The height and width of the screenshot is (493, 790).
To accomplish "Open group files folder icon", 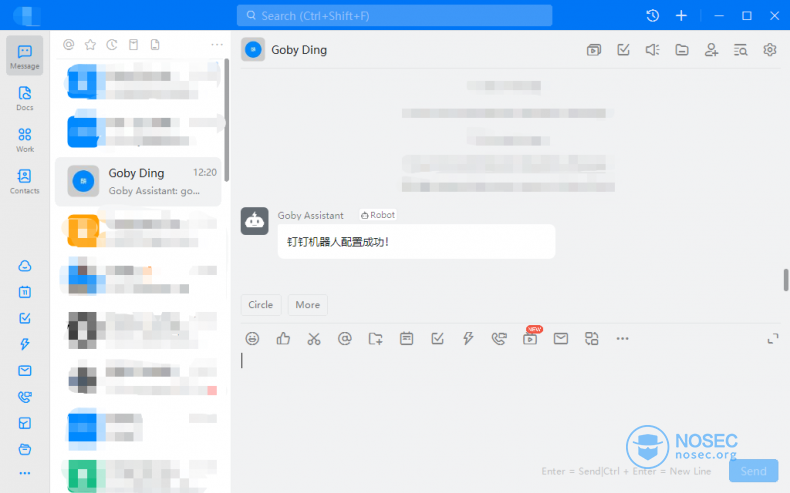I will pos(682,50).
